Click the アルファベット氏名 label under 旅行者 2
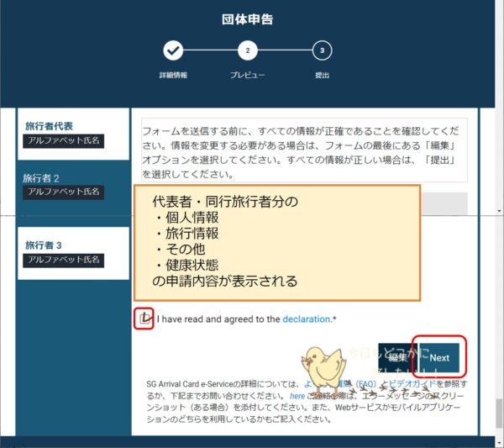The height and width of the screenshot is (448, 504). (x=64, y=192)
